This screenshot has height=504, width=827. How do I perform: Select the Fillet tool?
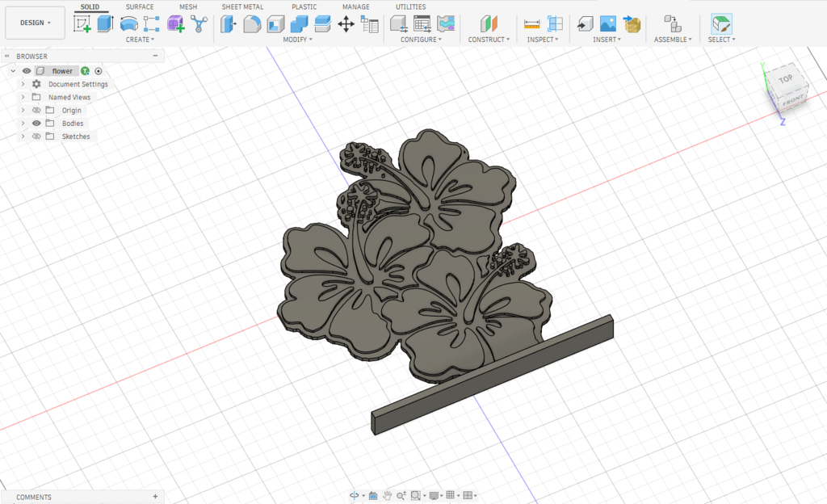pyautogui.click(x=252, y=23)
